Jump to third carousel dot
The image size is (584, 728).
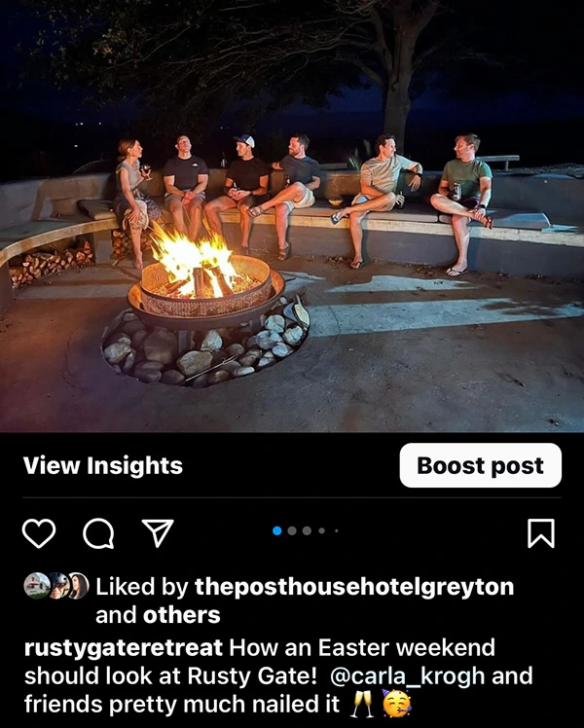(x=307, y=530)
